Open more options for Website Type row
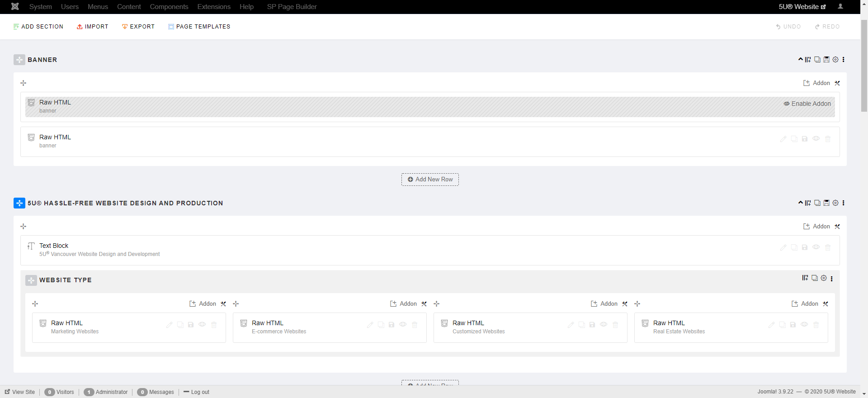Screen dimensions: 868x398 831,279
